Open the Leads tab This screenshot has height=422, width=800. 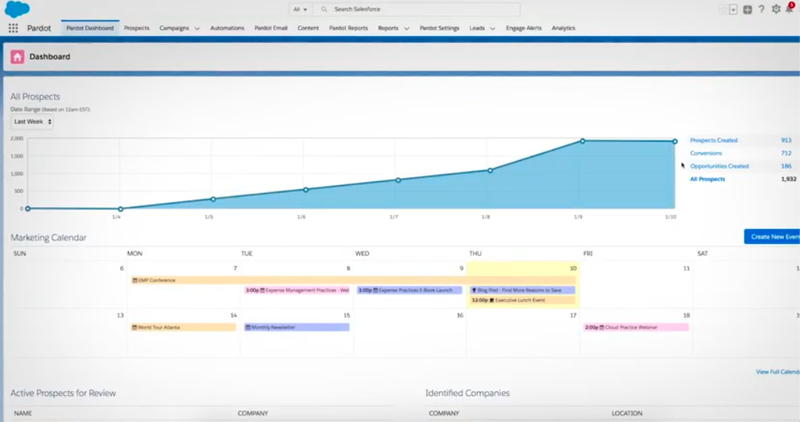[477, 28]
